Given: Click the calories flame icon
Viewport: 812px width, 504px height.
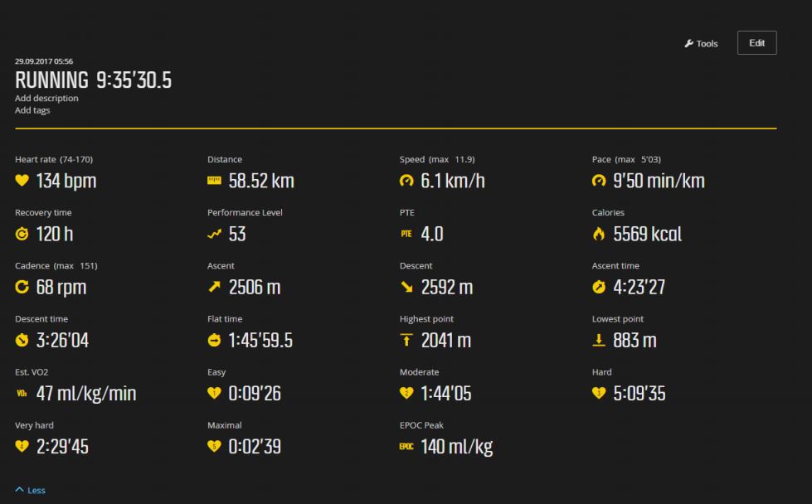Looking at the screenshot, I should tap(599, 234).
